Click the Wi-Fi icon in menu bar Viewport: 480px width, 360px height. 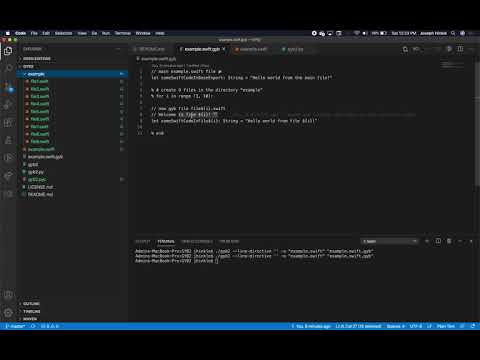coord(357,33)
